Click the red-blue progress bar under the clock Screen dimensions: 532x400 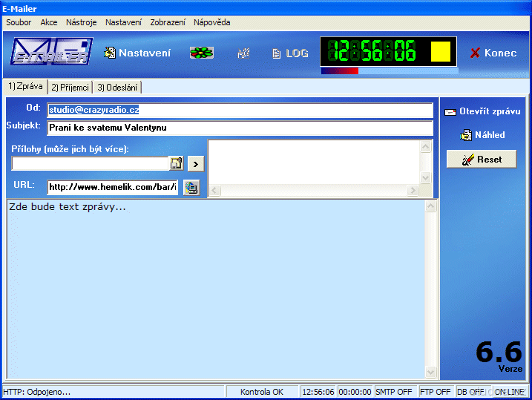[390, 71]
